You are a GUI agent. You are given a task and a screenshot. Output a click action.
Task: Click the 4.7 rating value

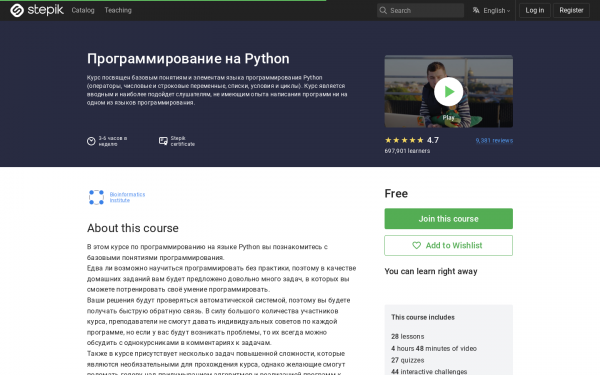[x=433, y=140]
